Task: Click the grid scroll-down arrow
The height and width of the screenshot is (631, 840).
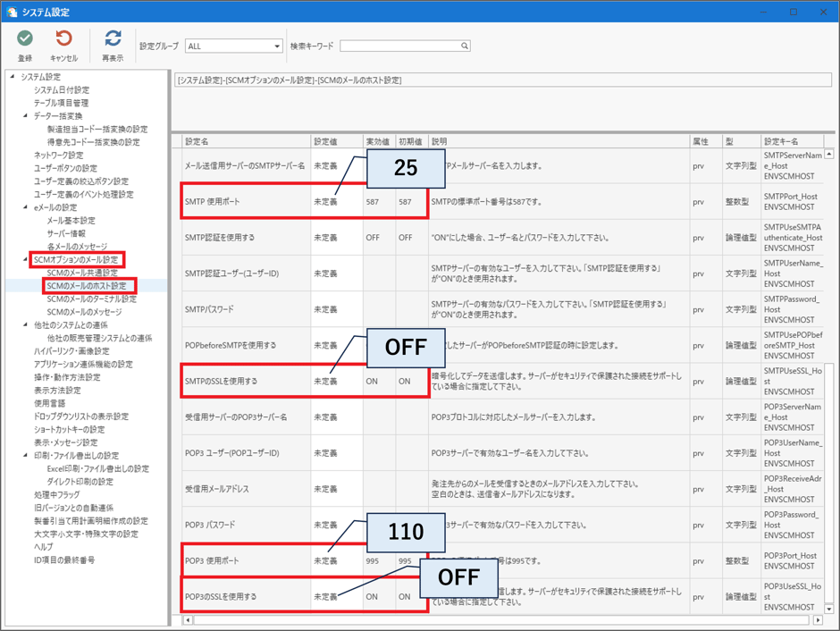Action: click(x=828, y=609)
